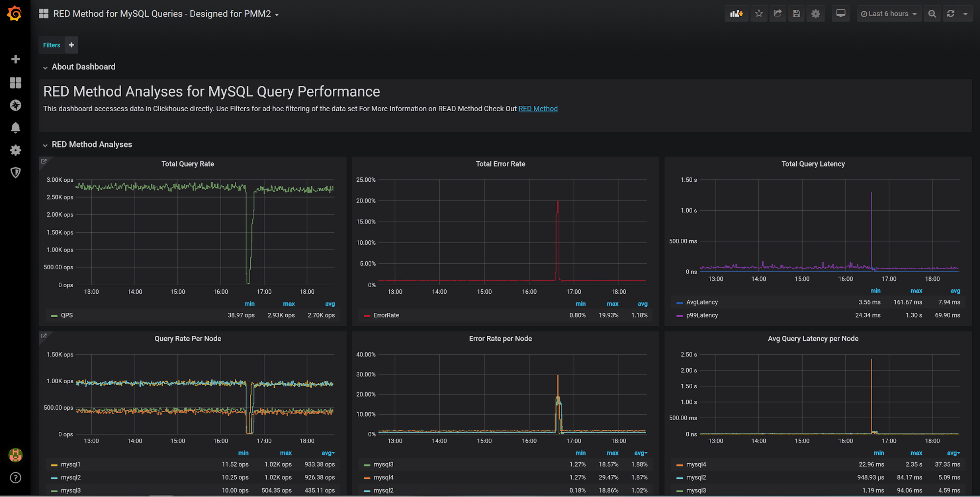980x497 pixels.
Task: Open Configuration with the sidebar gear icon
Action: [x=15, y=150]
